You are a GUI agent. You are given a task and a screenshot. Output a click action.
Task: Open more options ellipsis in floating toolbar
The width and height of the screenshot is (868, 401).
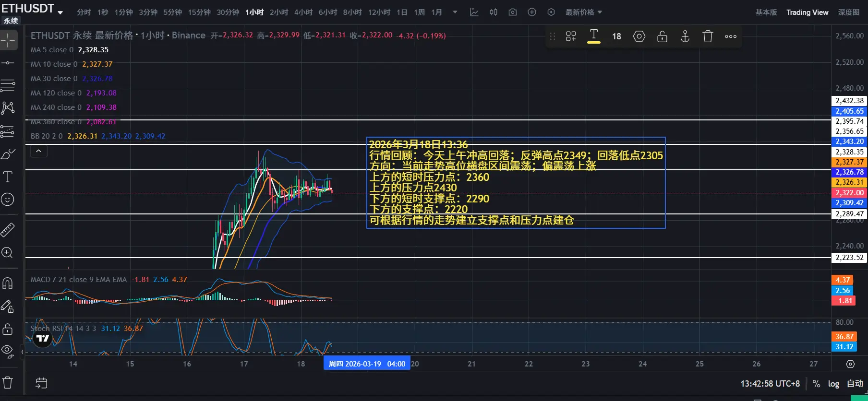(x=731, y=36)
